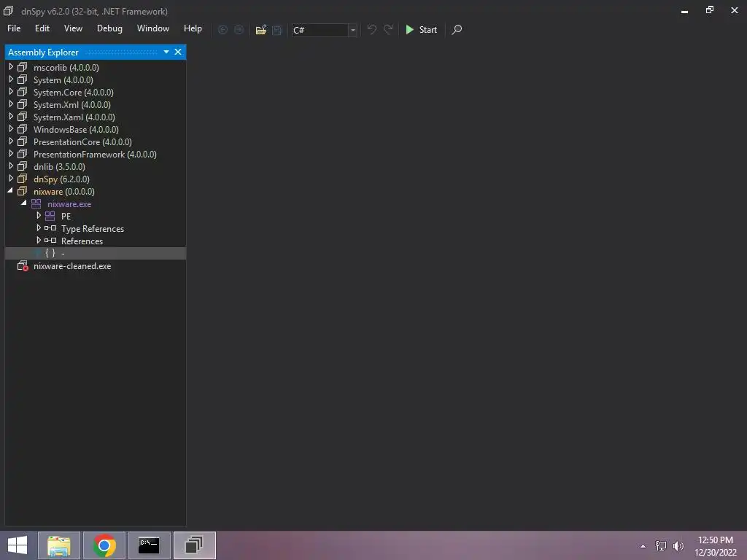Click the navigate backward arrow icon
Image resolution: width=747 pixels, height=560 pixels.
[222, 29]
